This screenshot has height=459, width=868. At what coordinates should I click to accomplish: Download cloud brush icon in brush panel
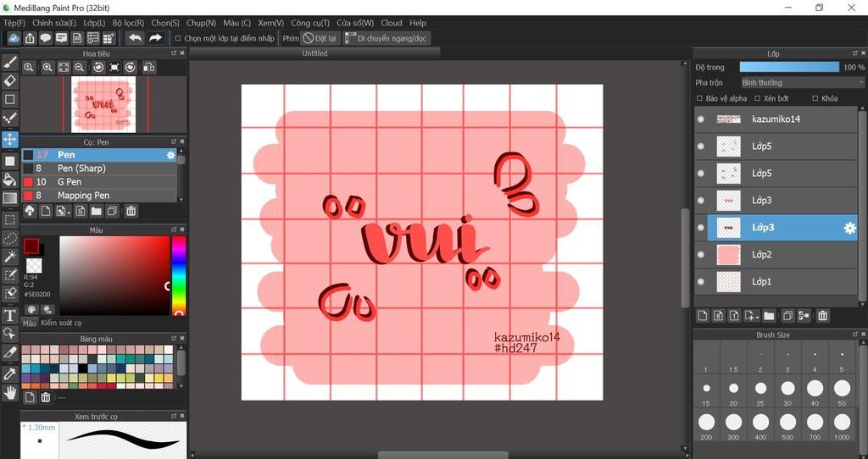pos(30,211)
